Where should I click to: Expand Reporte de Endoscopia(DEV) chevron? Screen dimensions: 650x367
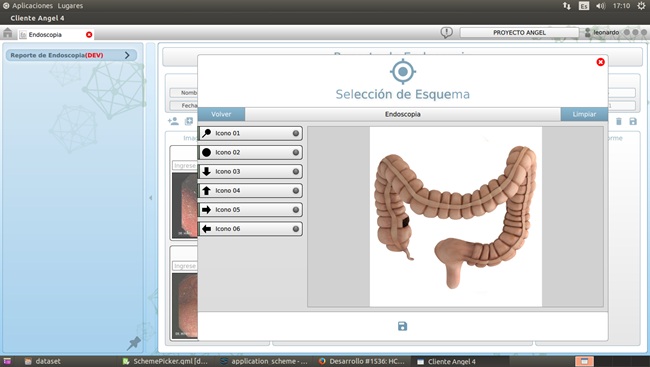point(127,55)
